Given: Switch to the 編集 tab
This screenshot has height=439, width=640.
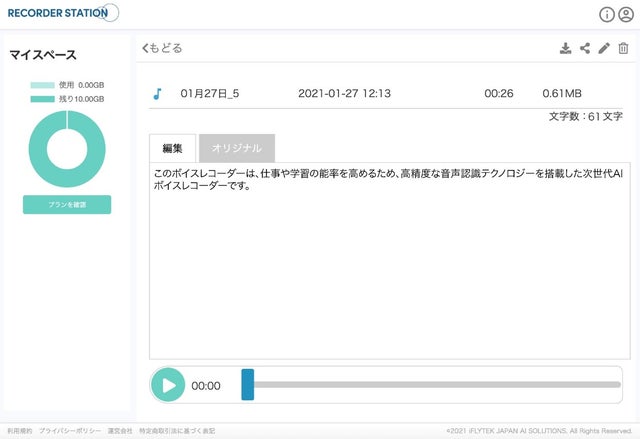Looking at the screenshot, I should click(x=172, y=148).
